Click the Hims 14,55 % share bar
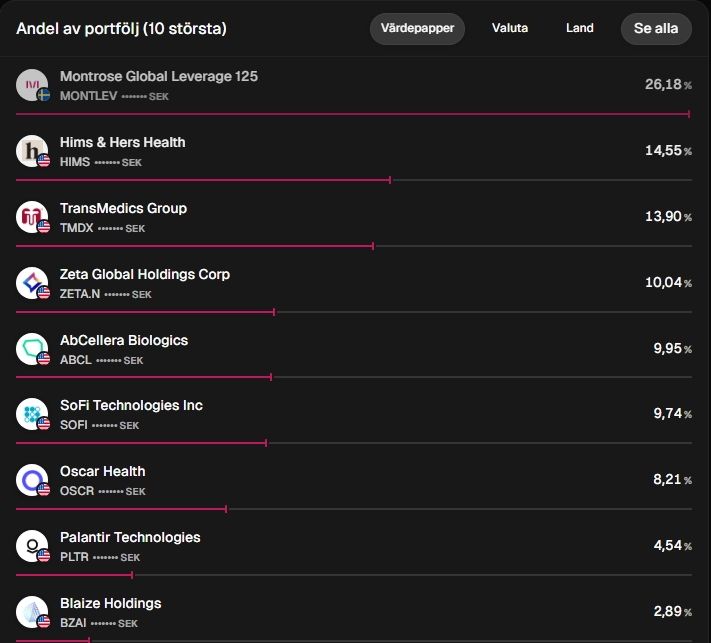 pos(354,180)
